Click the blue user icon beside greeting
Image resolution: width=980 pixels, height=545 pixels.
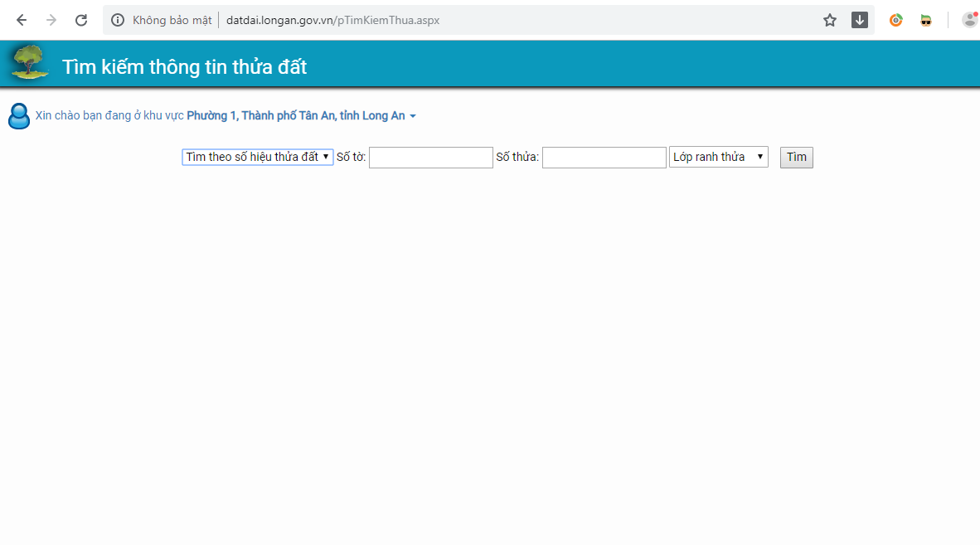coord(19,116)
